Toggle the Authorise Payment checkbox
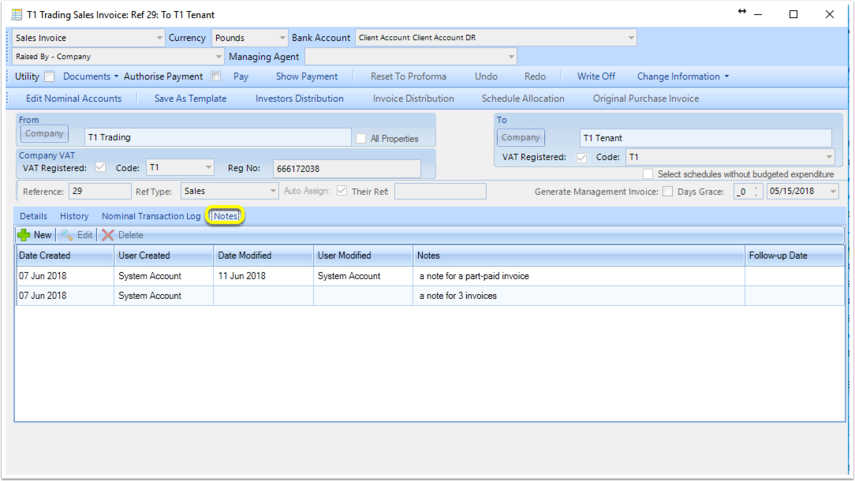The width and height of the screenshot is (855, 481). click(216, 77)
